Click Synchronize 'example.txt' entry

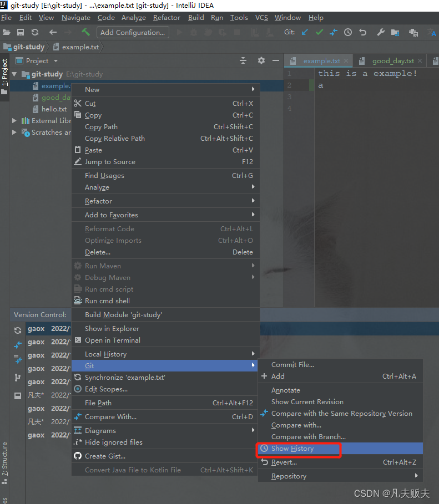point(165,378)
